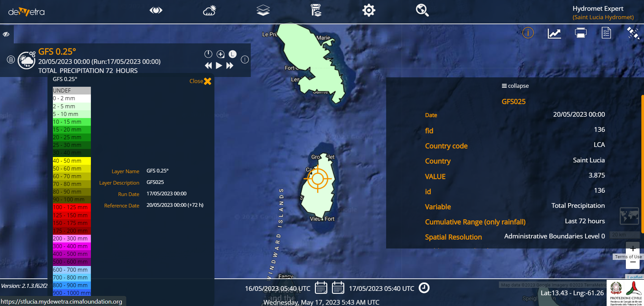Click the Run Date 17/05/2023 00:00 value

pyautogui.click(x=166, y=193)
